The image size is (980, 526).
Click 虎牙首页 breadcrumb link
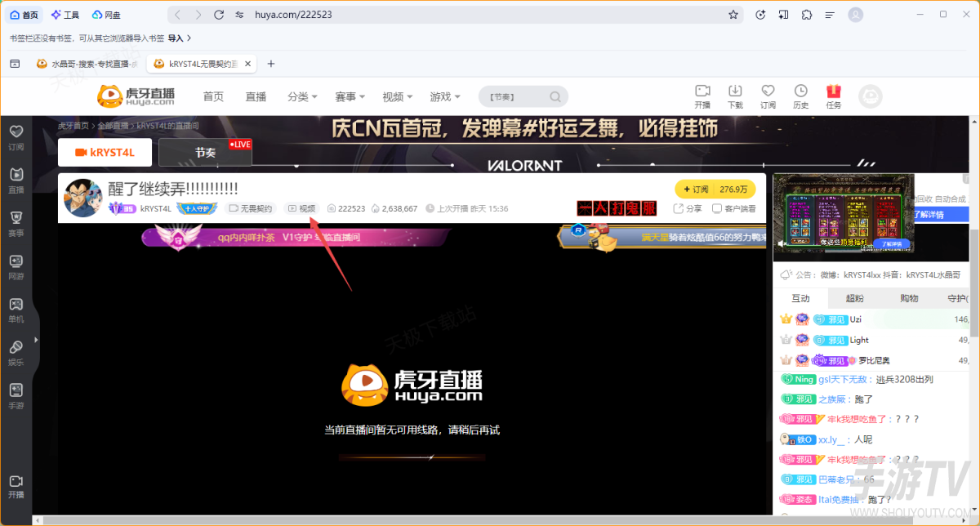click(73, 126)
